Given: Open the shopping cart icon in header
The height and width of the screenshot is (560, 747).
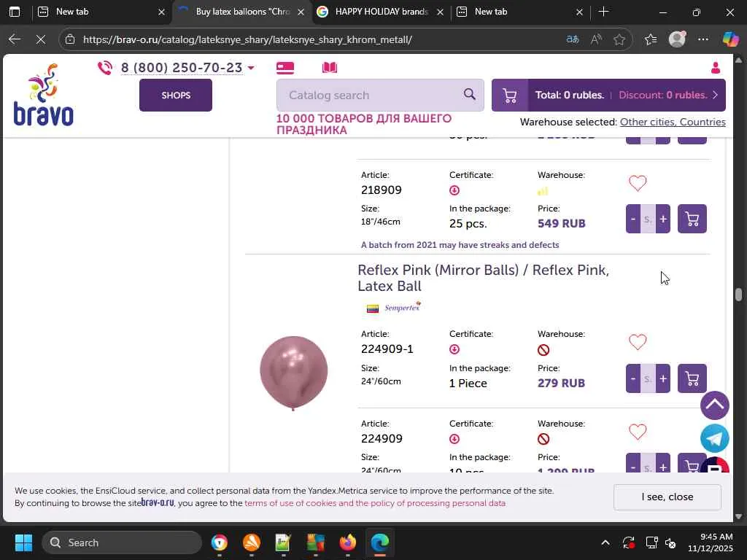Looking at the screenshot, I should [510, 96].
